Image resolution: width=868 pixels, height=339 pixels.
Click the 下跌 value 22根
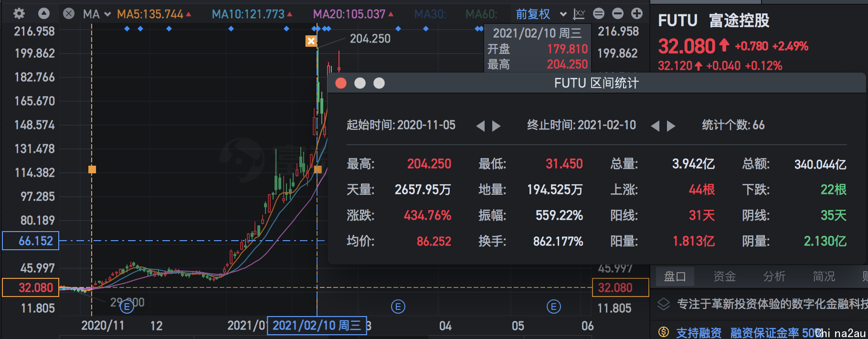[834, 190]
